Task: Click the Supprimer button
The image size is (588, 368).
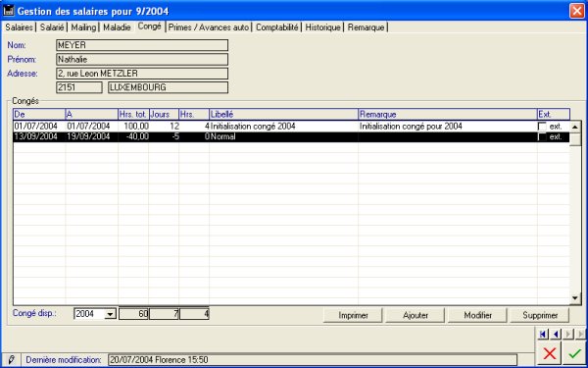Action: coord(540,315)
